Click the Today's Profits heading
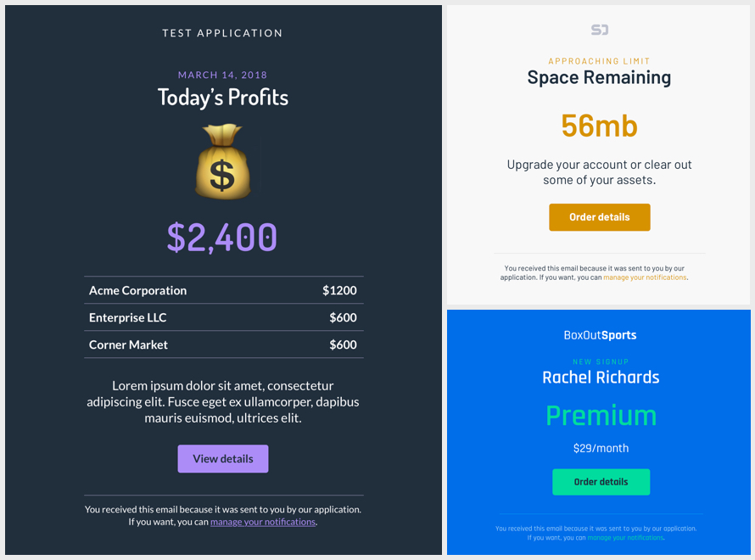This screenshot has height=560, width=755. pos(223,98)
